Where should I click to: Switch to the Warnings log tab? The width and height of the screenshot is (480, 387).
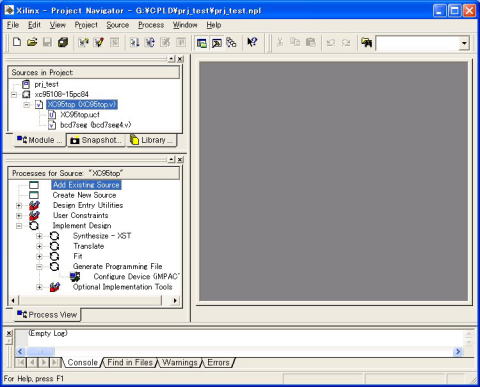click(180, 362)
